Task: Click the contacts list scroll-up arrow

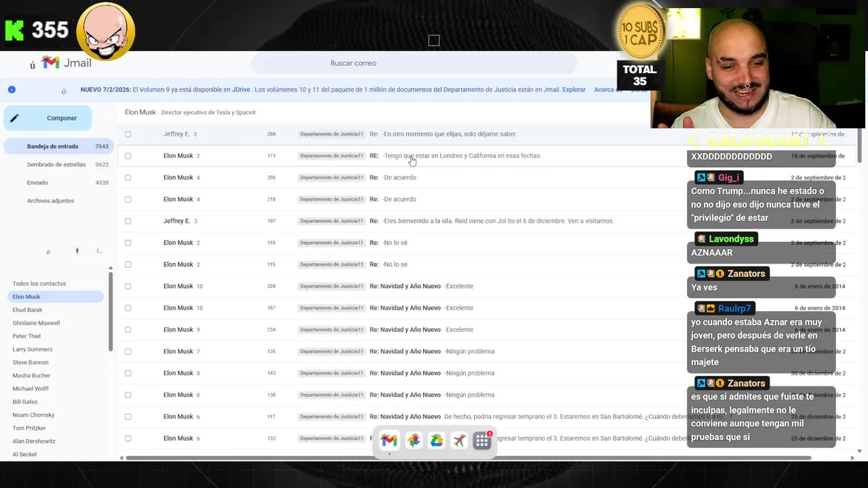Action: [x=111, y=268]
